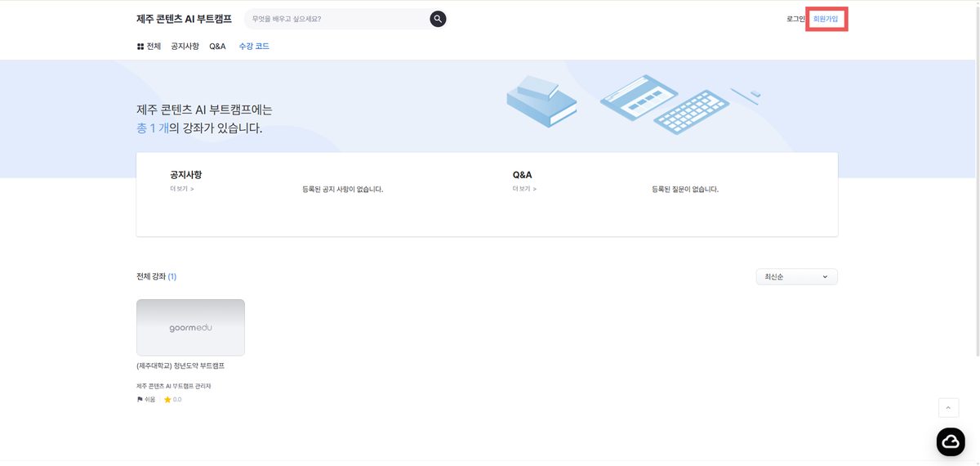Screen dimensions: 980x466
Task: Click the 제주 콘텐츠 AI 부트캠프 관리자 text
Action: 174,386
